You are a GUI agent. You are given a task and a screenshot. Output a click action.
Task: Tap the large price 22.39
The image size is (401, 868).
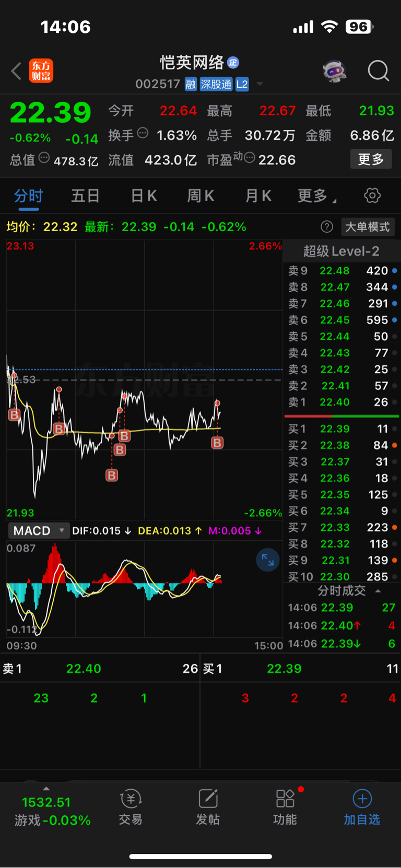(51, 112)
